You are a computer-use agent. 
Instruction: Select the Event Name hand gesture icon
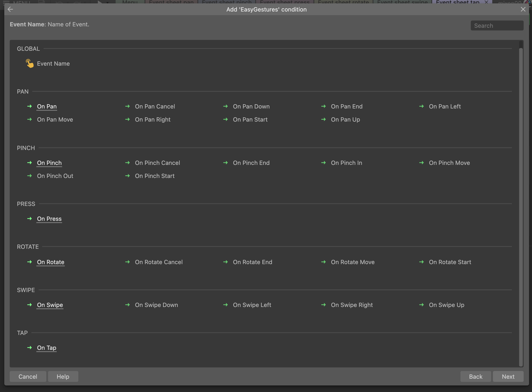[29, 64]
